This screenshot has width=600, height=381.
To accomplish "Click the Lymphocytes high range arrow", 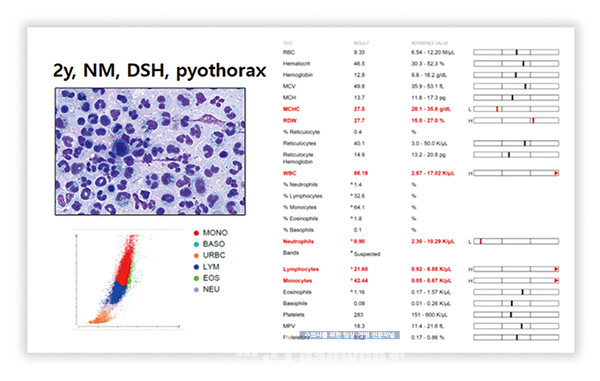I will [556, 269].
